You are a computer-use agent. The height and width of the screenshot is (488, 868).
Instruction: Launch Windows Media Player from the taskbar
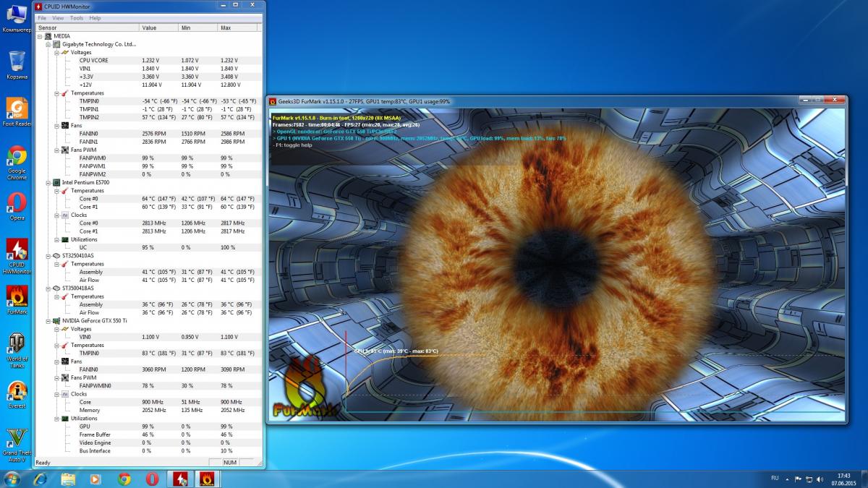(x=95, y=479)
